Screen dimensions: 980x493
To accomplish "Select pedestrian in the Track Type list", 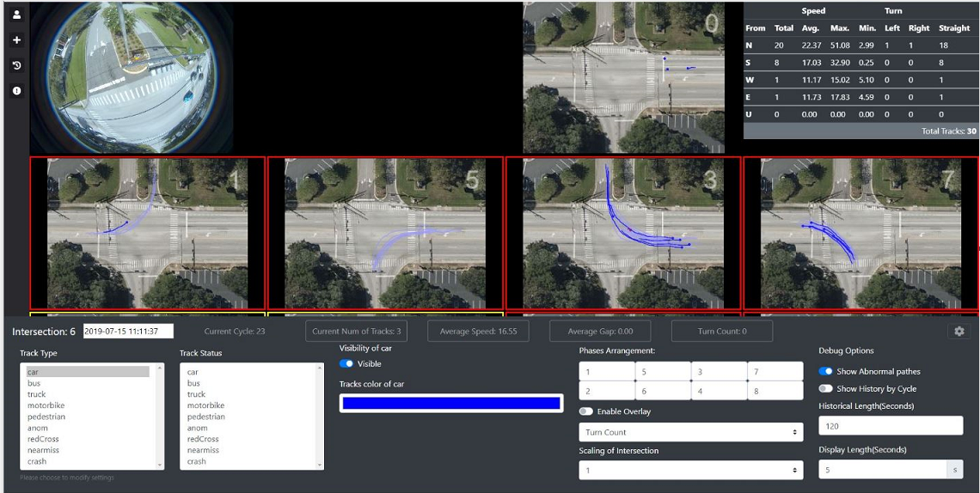I will click(46, 417).
